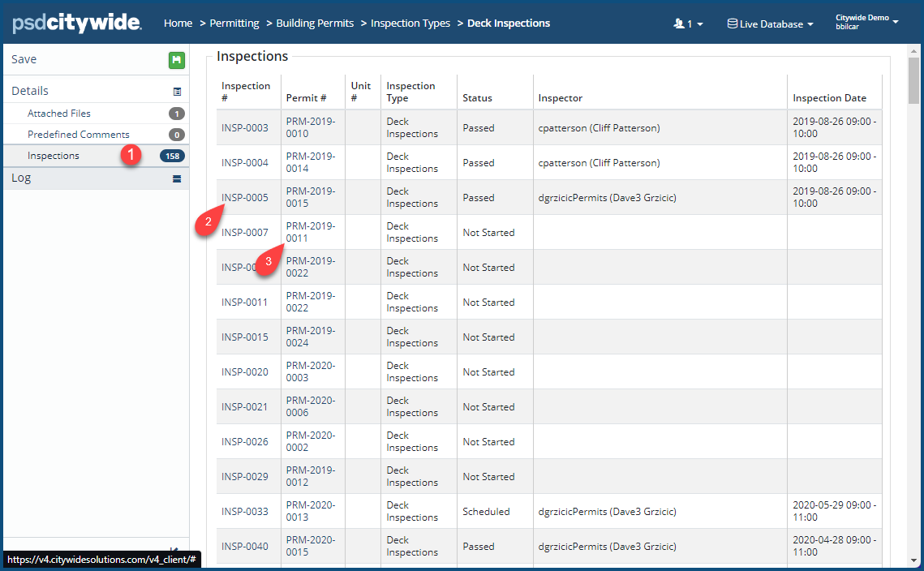Click the Attached Files count badge
The width and height of the screenshot is (924, 571).
pos(177,114)
